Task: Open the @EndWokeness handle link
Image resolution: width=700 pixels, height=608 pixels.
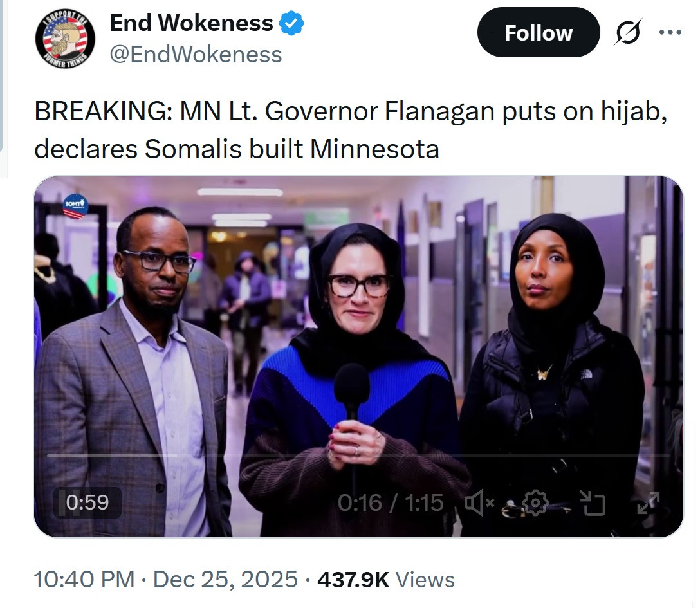Action: (x=196, y=55)
